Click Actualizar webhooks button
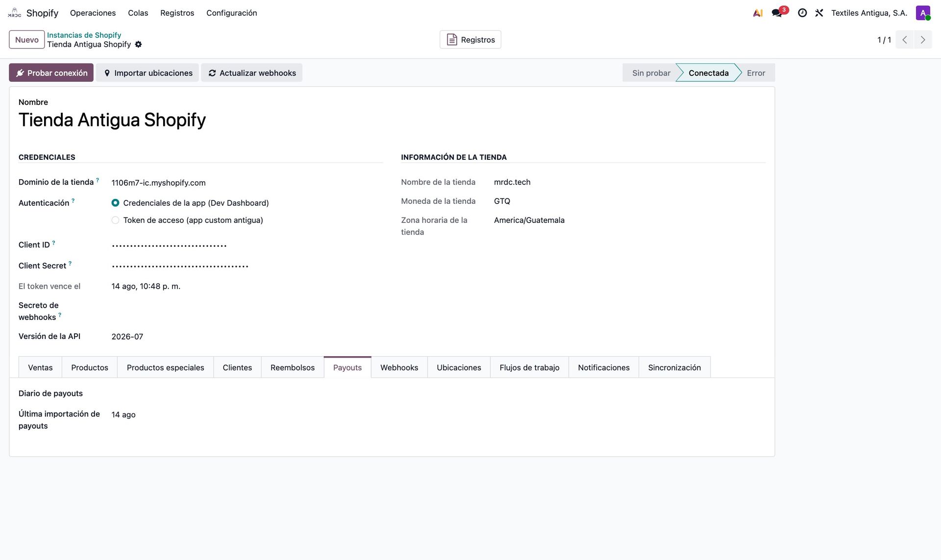This screenshot has width=941, height=560. point(252,73)
